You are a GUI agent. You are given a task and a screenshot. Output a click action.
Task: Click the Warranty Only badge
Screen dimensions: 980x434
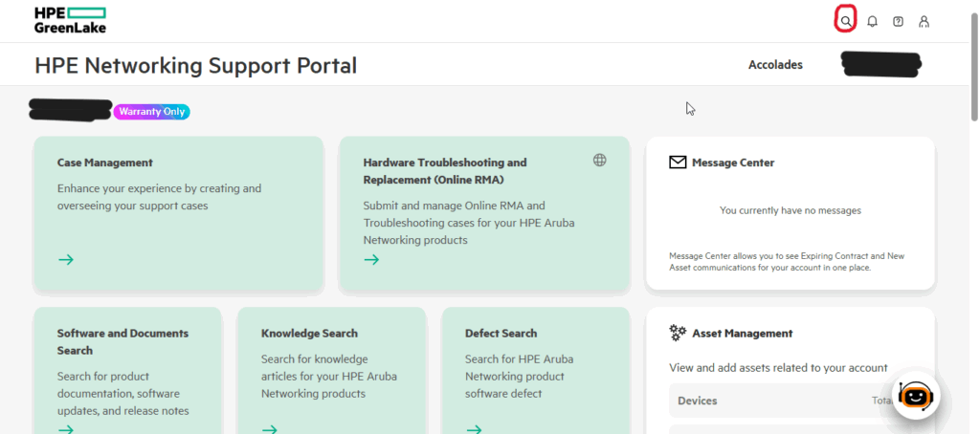tap(152, 112)
